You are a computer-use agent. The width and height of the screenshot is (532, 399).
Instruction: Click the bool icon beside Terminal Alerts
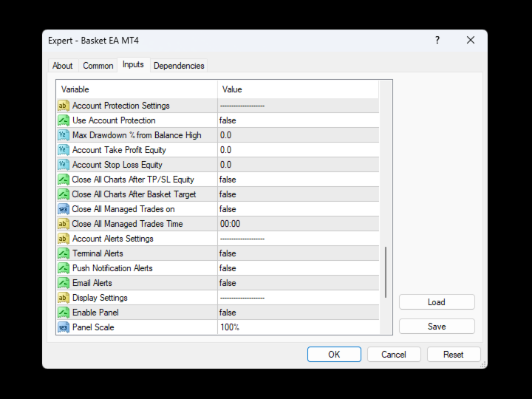tap(63, 253)
